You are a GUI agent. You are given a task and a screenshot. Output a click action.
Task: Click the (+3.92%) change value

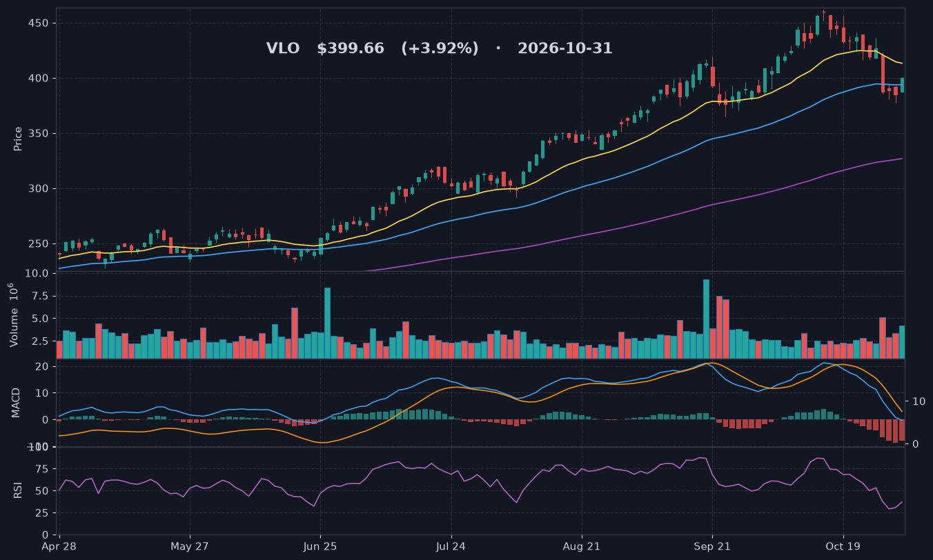coord(440,49)
